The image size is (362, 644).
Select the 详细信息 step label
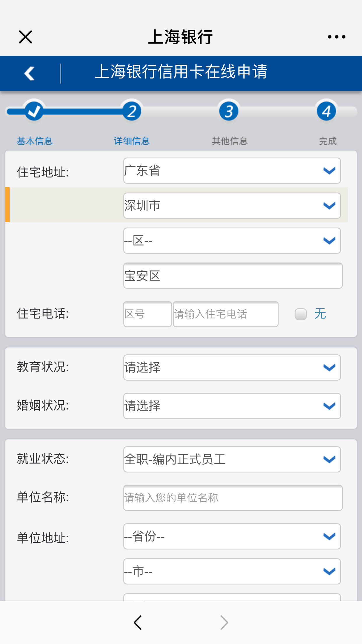132,141
